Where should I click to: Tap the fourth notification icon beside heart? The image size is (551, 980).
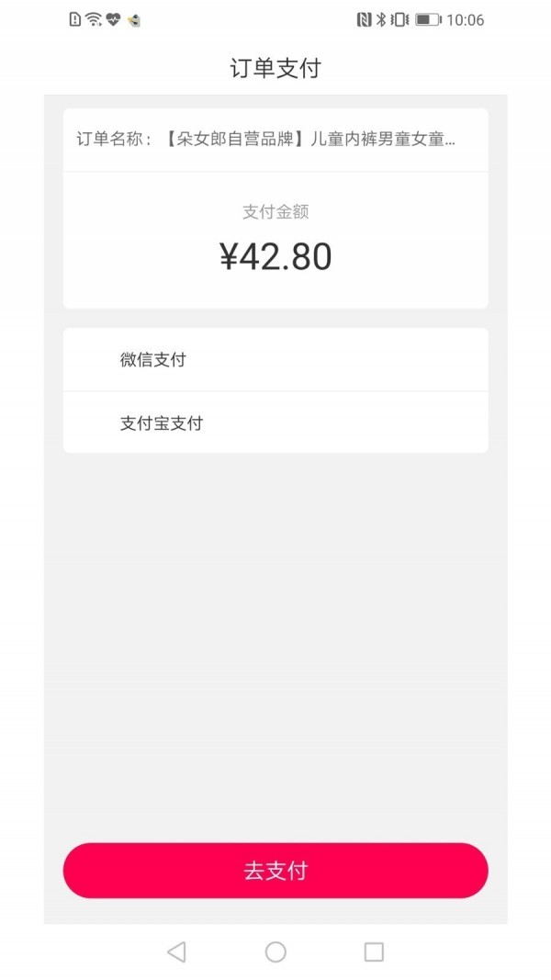134,19
